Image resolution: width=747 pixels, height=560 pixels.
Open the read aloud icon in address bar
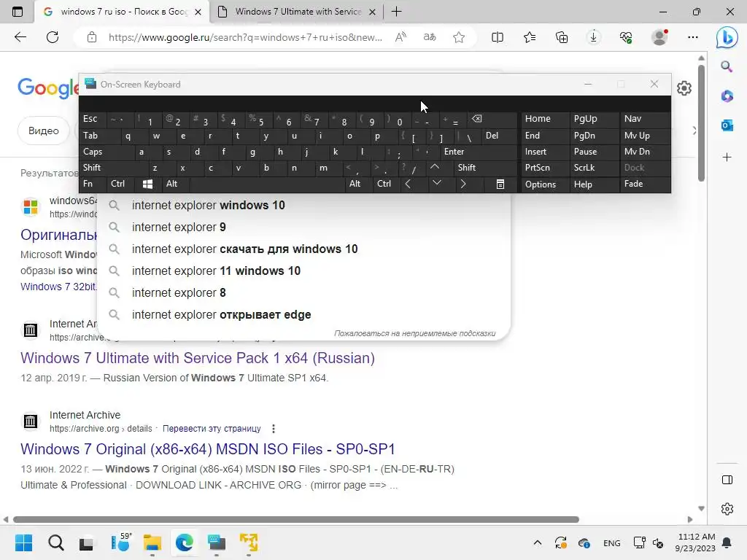(x=400, y=37)
